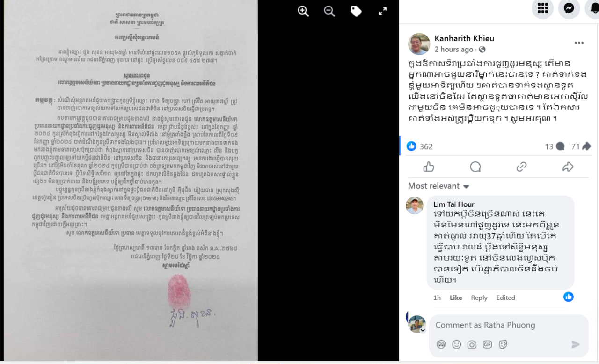Copy link with the chain icon
Viewport: 599px width, 364px height.
coord(521,167)
